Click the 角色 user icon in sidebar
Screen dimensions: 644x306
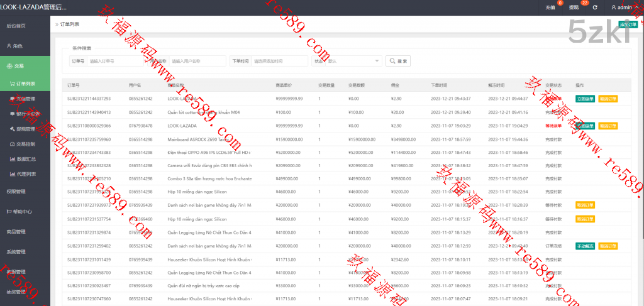point(9,46)
